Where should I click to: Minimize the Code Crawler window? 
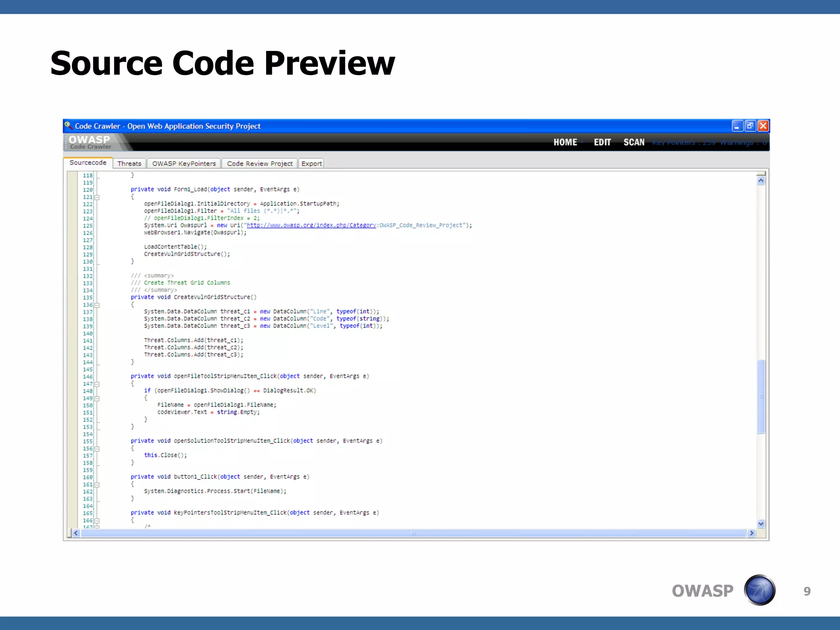(x=737, y=126)
